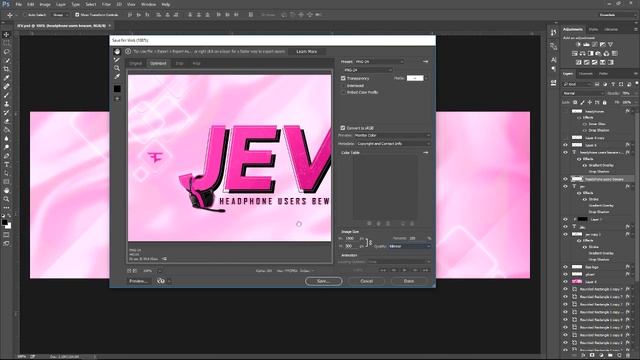The height and width of the screenshot is (360, 640).
Task: Toggle the Transparency checkbox
Action: coord(343,78)
